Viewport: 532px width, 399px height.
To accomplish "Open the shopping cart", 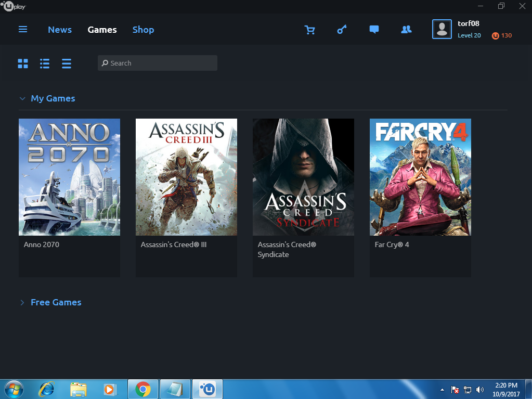I will [310, 30].
